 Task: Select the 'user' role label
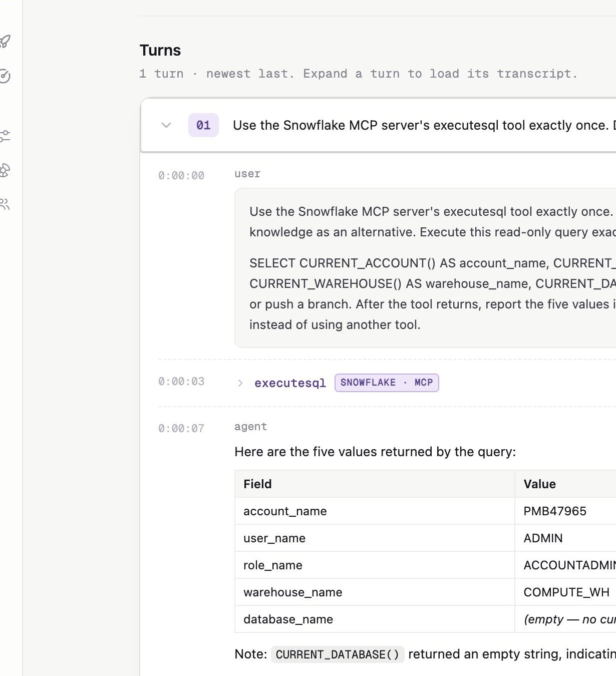tap(247, 174)
